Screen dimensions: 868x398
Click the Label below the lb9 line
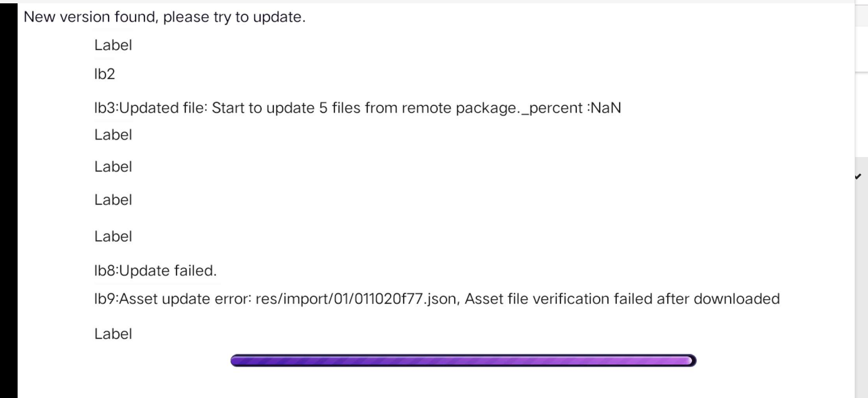coord(113,334)
